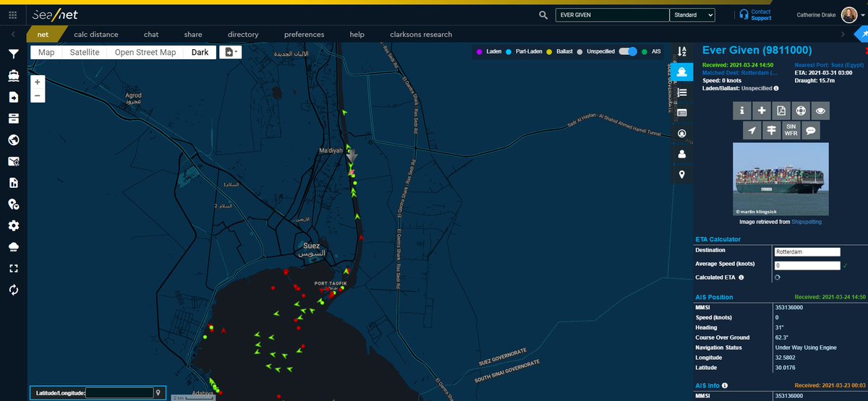This screenshot has height=401, width=868.
Task: Click the file export arrow icon in sidebar
Action: (x=13, y=97)
